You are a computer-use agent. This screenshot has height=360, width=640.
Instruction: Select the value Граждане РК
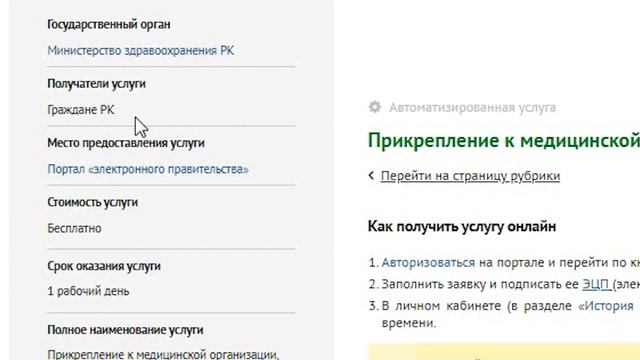(x=81, y=110)
